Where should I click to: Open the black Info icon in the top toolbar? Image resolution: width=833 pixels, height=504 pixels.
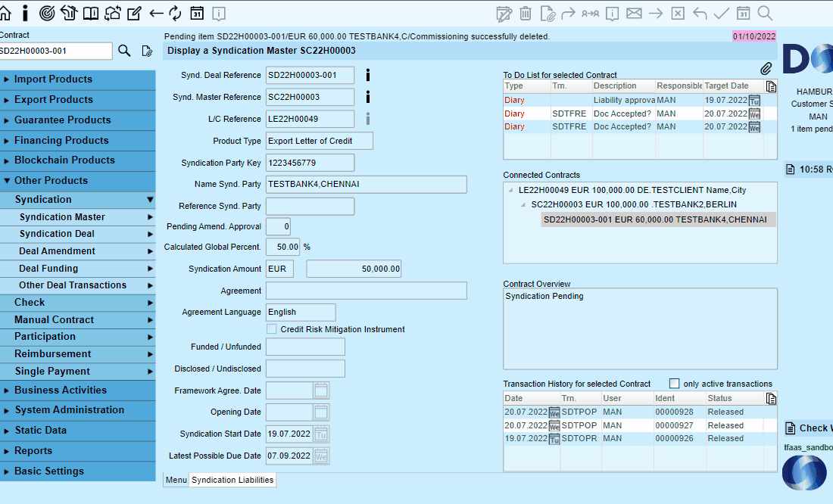(x=25, y=13)
